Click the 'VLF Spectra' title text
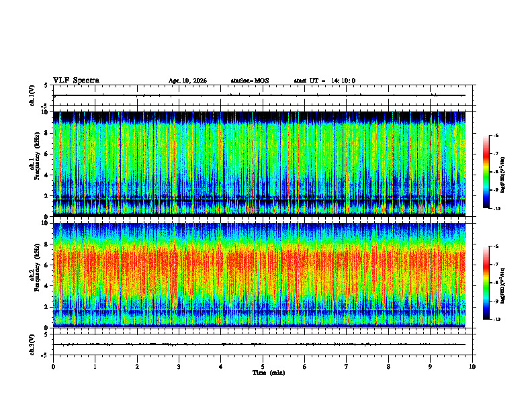 click(76, 81)
